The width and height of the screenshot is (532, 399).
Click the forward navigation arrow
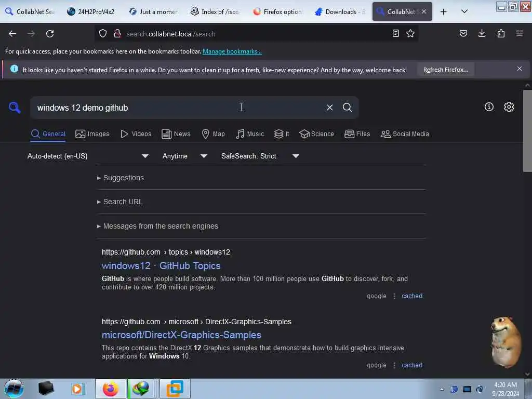[x=31, y=34]
